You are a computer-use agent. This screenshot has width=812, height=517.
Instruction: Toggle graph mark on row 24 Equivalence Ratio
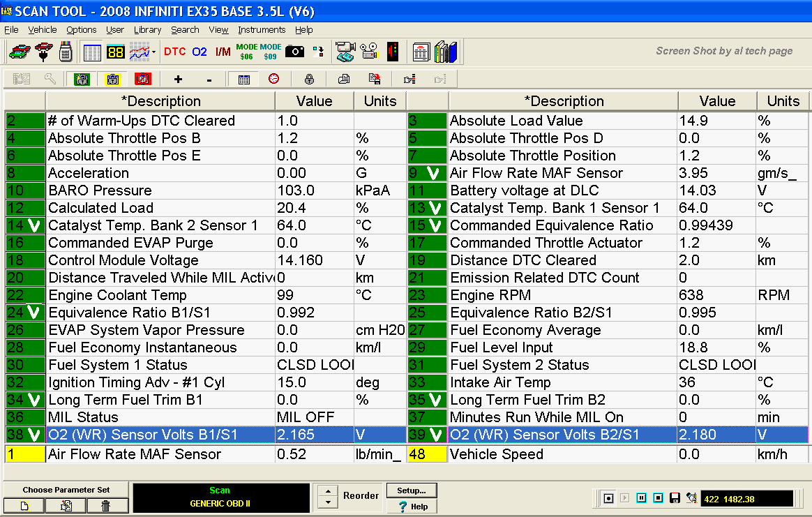(x=33, y=313)
